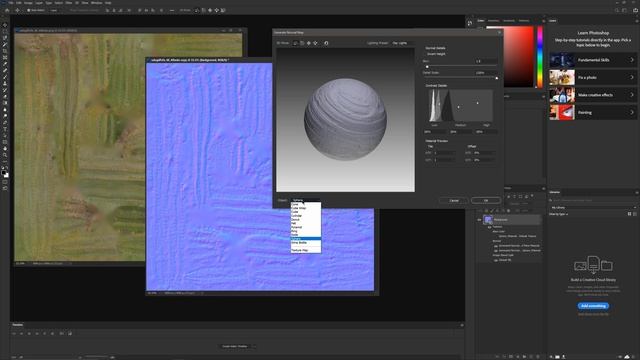Open the Make creative effects thumbnail
The image size is (640, 360).
pos(562,95)
